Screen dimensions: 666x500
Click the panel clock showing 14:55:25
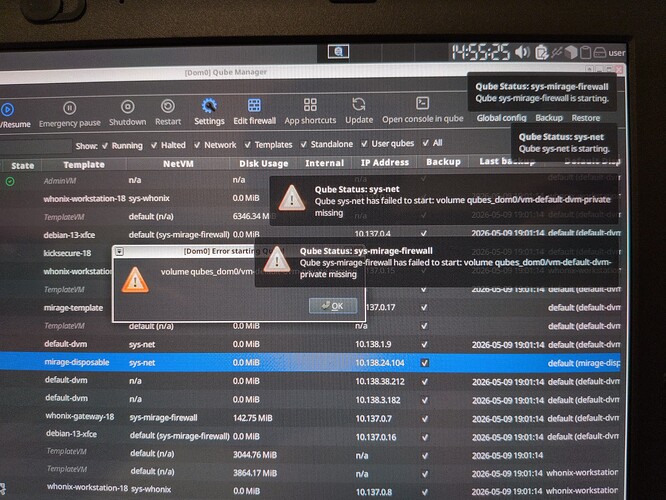point(480,52)
